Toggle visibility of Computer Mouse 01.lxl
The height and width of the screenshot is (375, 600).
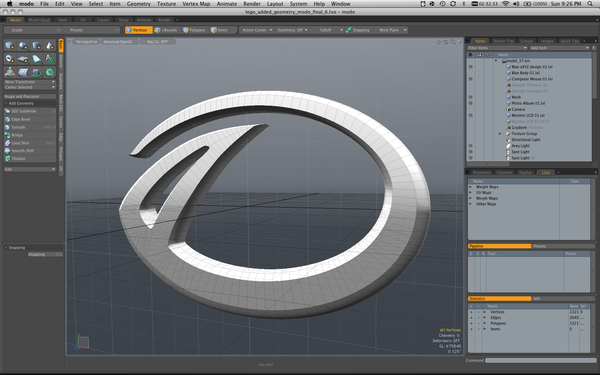[x=470, y=79]
